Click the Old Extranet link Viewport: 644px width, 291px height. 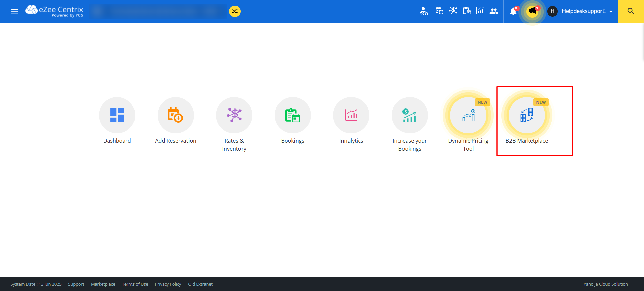point(200,284)
